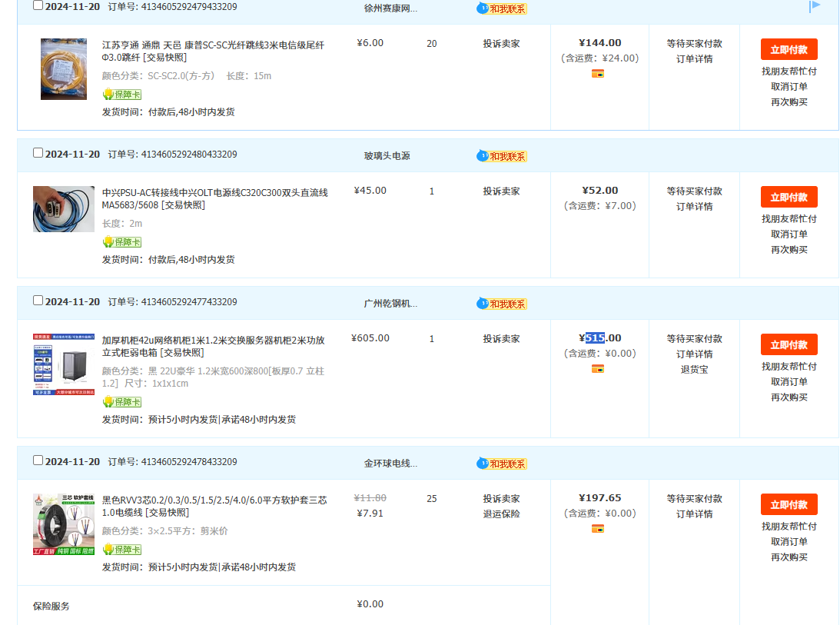840x625 pixels.
Task: Click credit card icon under ¥515.00 total
Action: click(598, 369)
